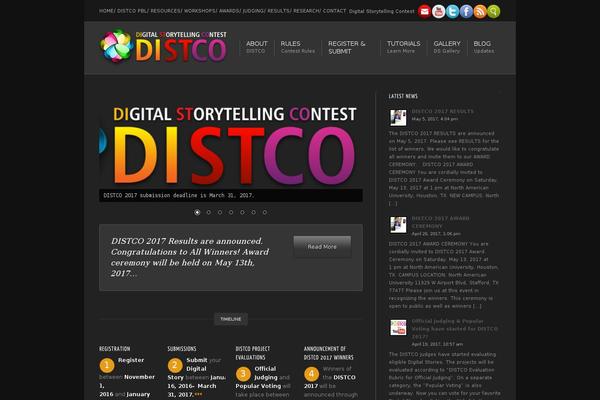Click the red email icon
Viewport: 600px width, 400px height.
click(x=424, y=11)
